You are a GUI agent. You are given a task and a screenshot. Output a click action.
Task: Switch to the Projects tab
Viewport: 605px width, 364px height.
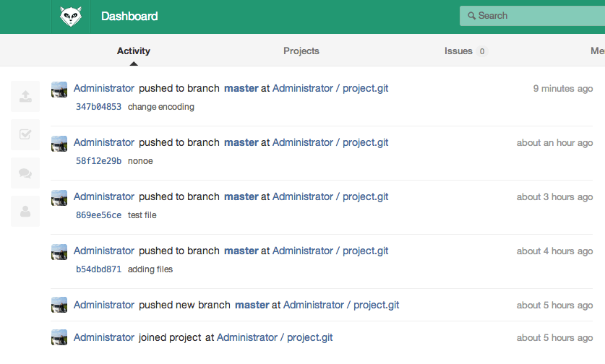[x=301, y=51]
